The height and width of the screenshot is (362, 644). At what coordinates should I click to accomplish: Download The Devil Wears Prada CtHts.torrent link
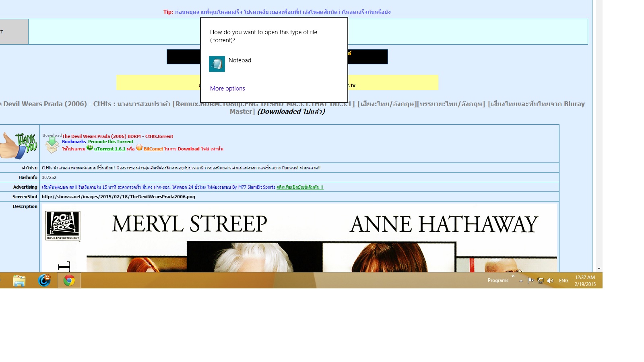[118, 136]
